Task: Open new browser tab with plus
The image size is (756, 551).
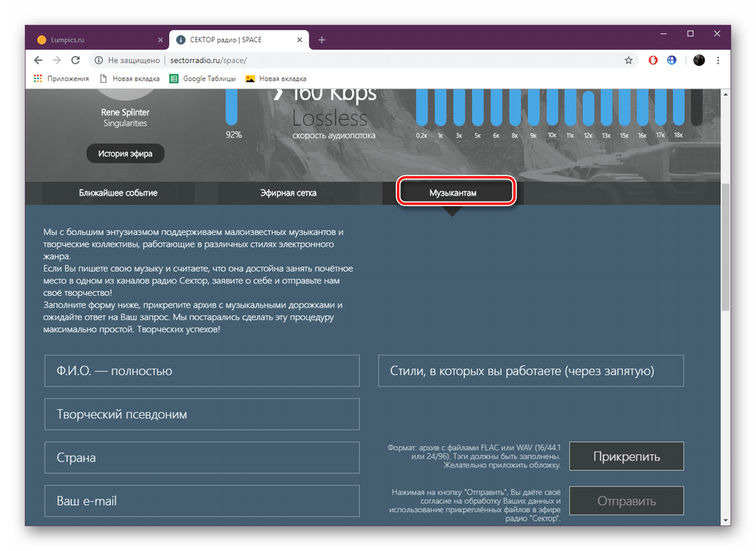Action: point(322,40)
